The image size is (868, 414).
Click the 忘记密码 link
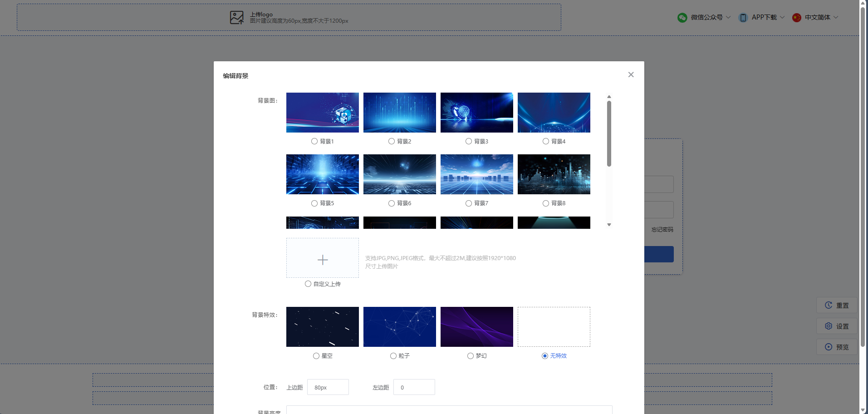click(x=662, y=230)
